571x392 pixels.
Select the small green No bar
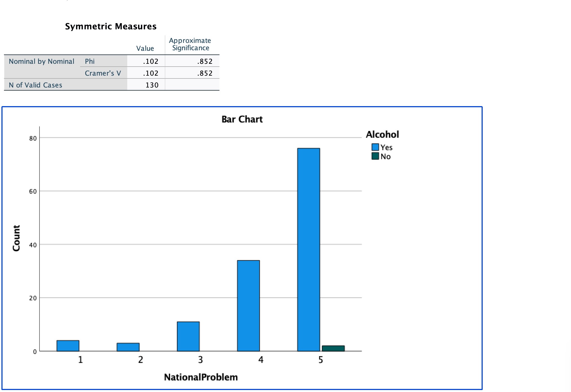pos(333,348)
